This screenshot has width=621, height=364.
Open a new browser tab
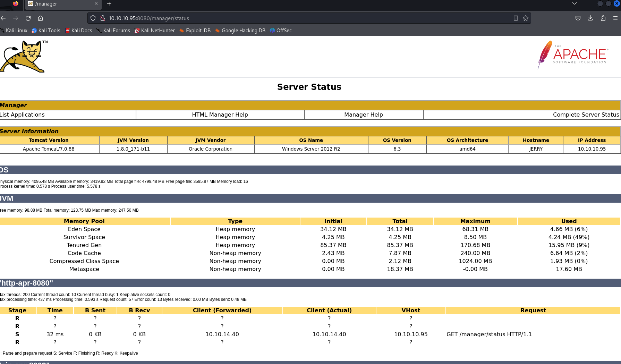(x=109, y=4)
